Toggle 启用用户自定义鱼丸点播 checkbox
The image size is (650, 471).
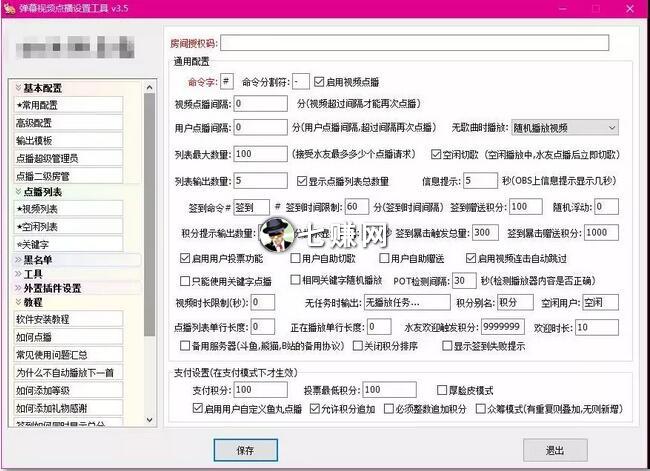click(x=198, y=408)
